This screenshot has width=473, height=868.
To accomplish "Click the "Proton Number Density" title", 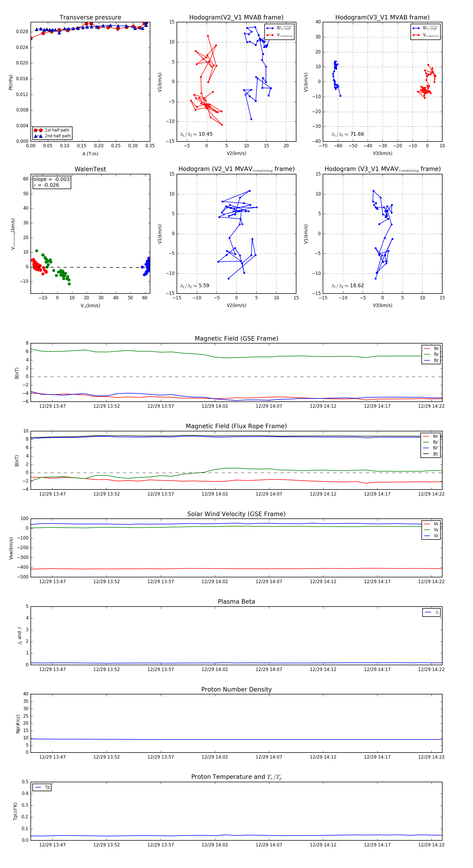I will pyautogui.click(x=236, y=689).
